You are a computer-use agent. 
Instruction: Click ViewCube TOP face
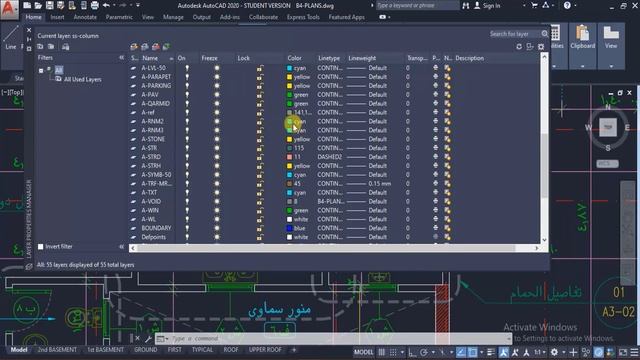click(608, 127)
